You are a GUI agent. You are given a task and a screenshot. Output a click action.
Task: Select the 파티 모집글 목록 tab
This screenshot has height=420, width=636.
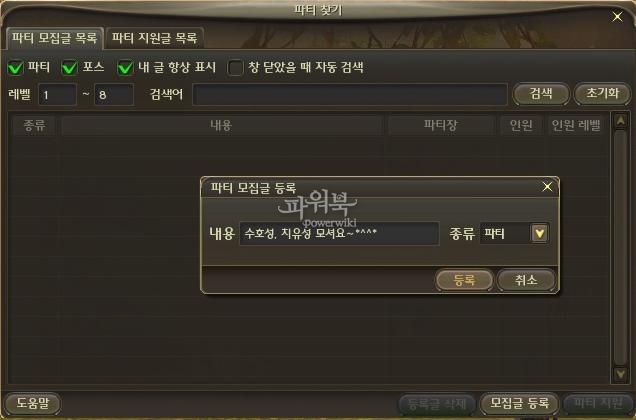pos(54,38)
